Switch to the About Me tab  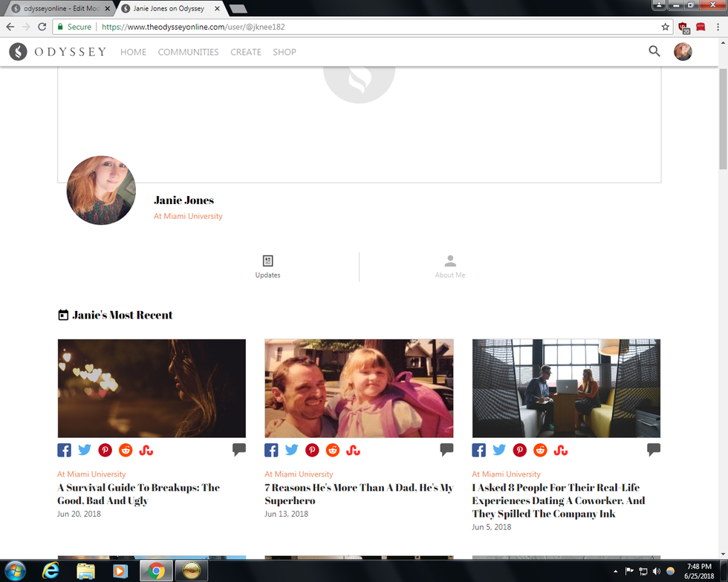click(450, 267)
